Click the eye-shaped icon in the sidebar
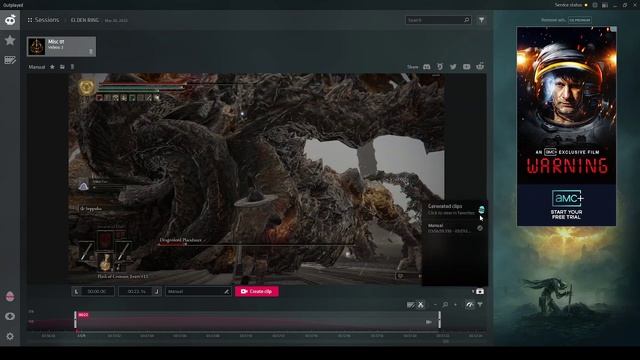Screen dimensions: 640x360 tap(10, 316)
